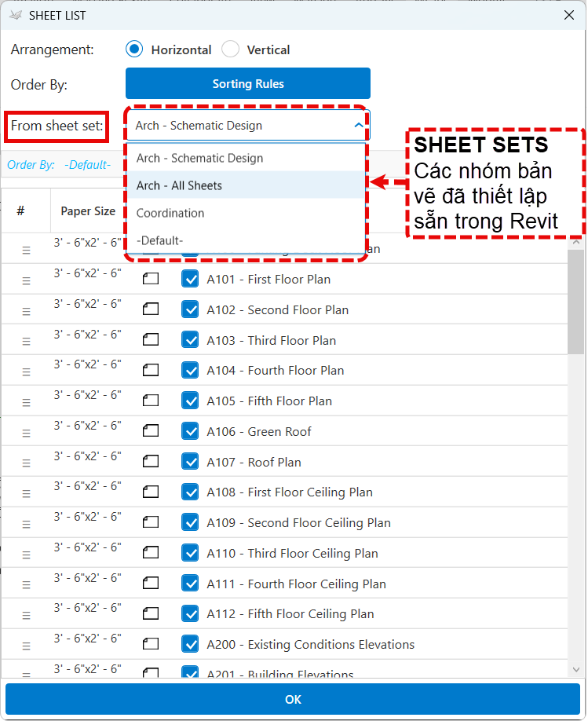Uncheck A105 - Fifth Floor Plan
The width and height of the screenshot is (588, 721).
point(190,401)
